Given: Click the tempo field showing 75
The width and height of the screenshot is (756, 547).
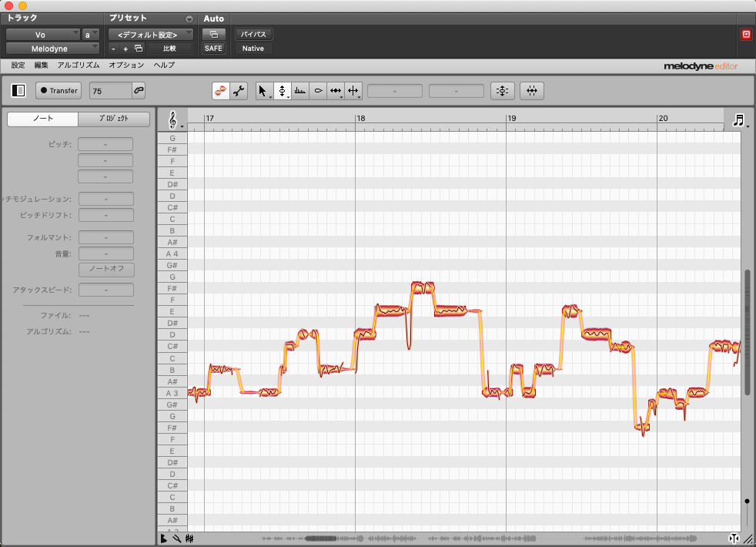Looking at the screenshot, I should (109, 91).
